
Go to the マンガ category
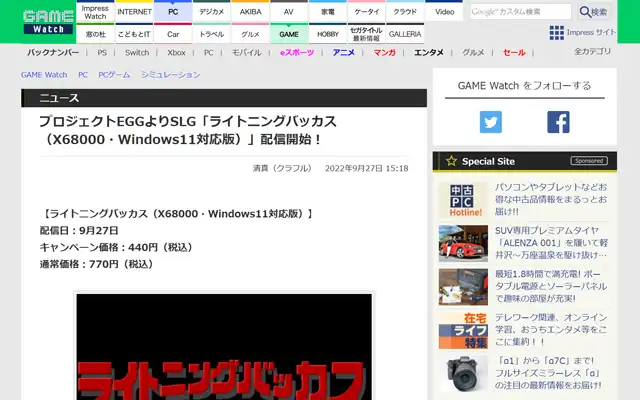[384, 52]
